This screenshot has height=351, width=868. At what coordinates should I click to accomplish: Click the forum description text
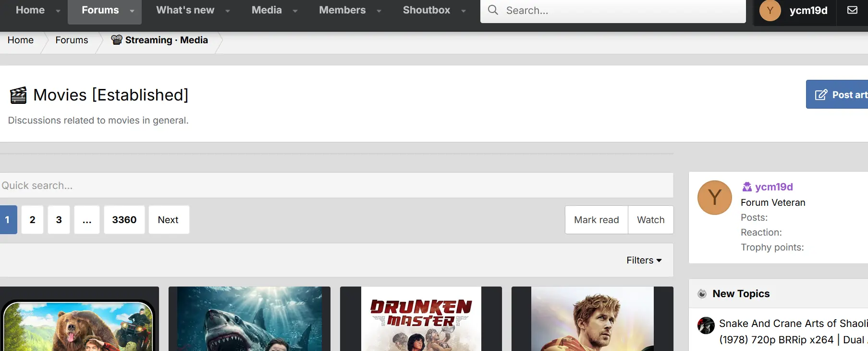(98, 120)
